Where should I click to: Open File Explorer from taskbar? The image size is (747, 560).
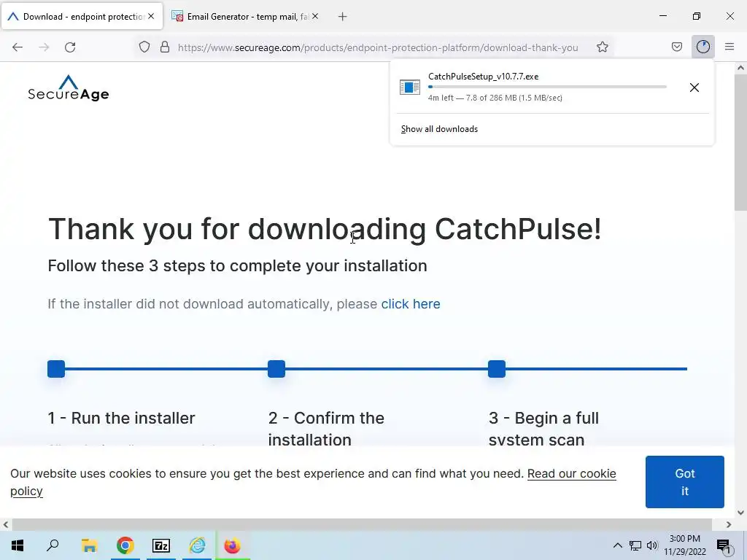point(89,545)
